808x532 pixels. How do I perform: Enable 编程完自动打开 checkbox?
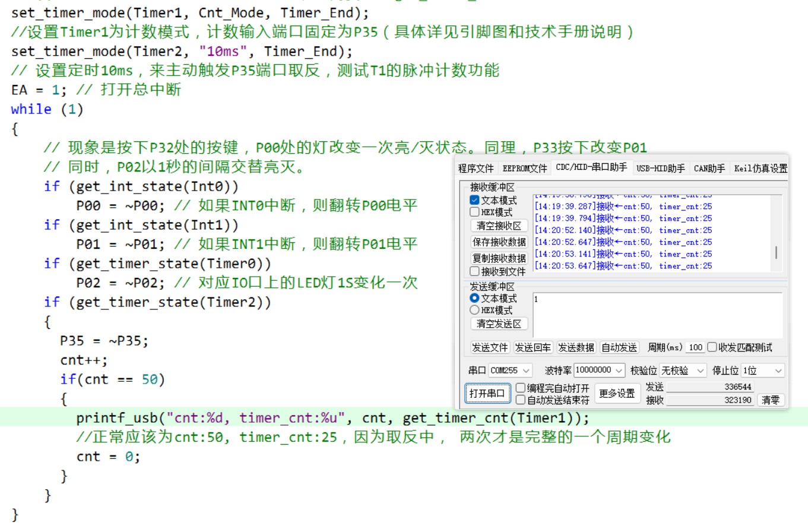tap(521, 388)
